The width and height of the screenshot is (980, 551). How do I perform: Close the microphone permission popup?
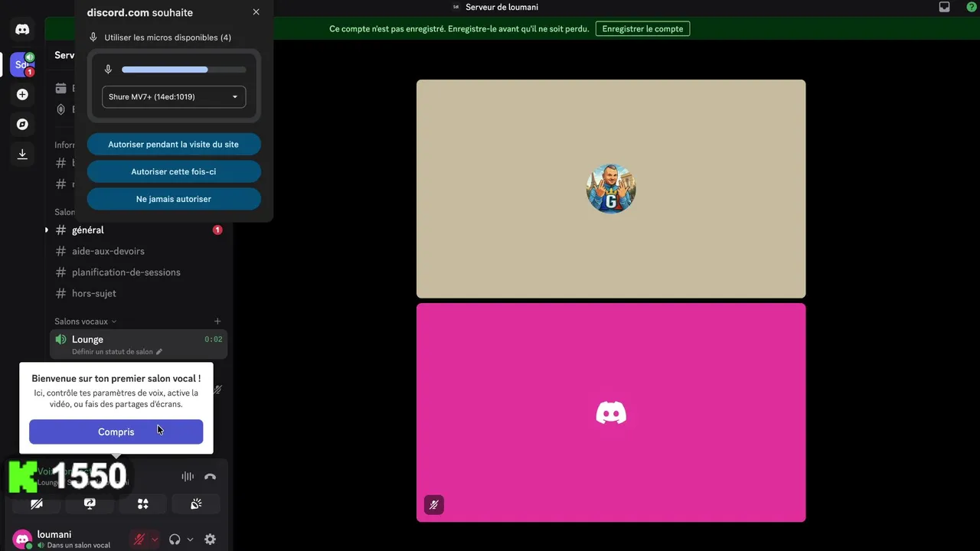point(256,12)
